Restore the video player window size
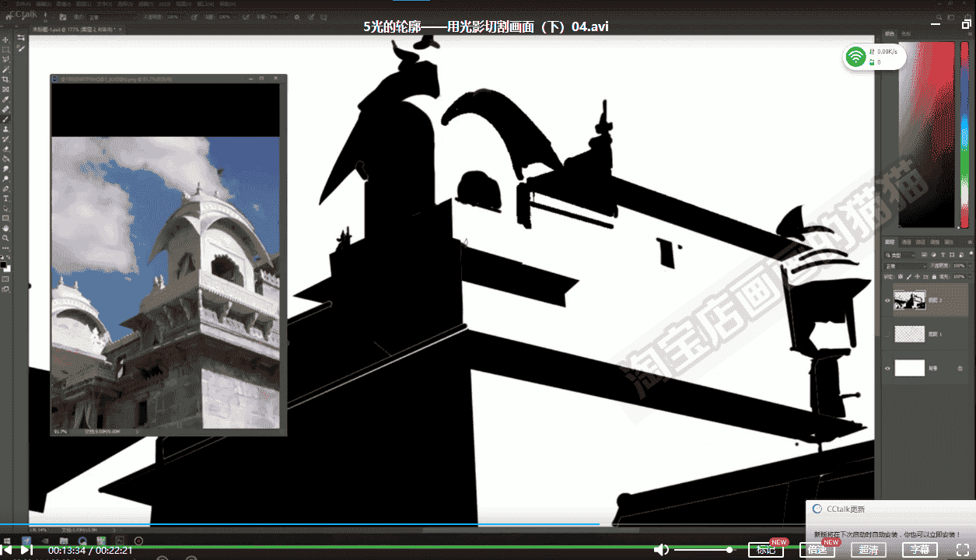 [x=966, y=24]
